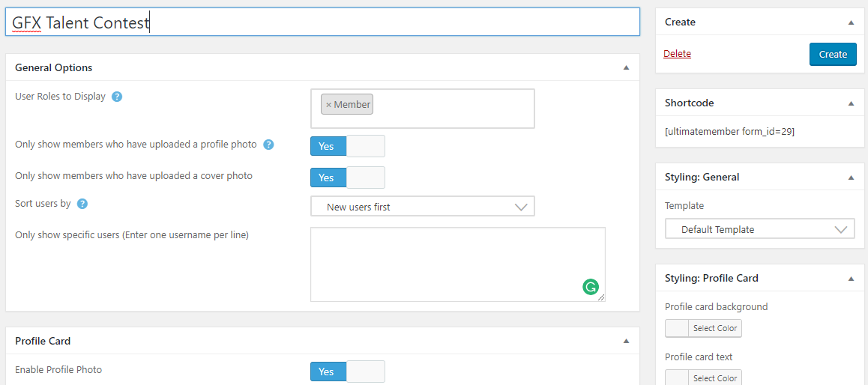Open help tooltip for User Roles to Display

point(117,97)
